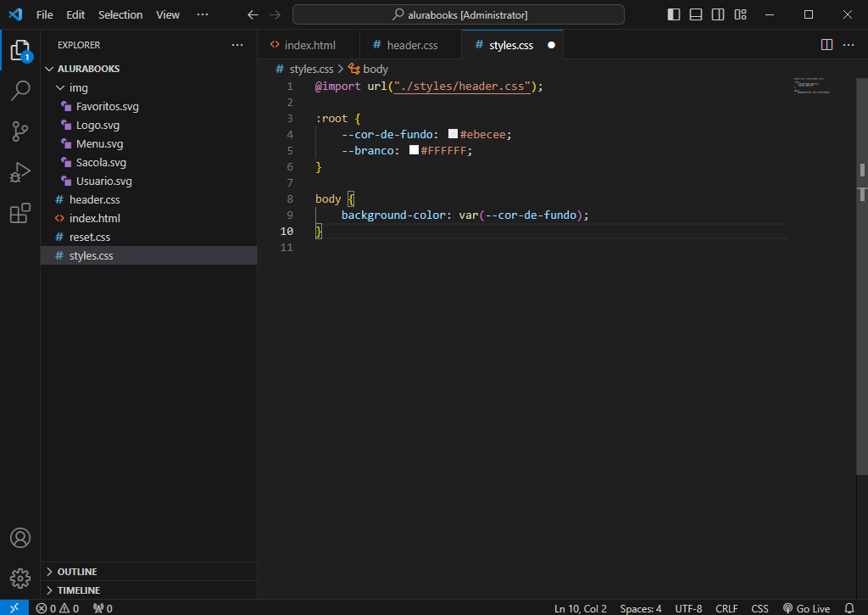Open Logo.svg in the explorer
Image resolution: width=868 pixels, height=615 pixels.
click(x=148, y=126)
